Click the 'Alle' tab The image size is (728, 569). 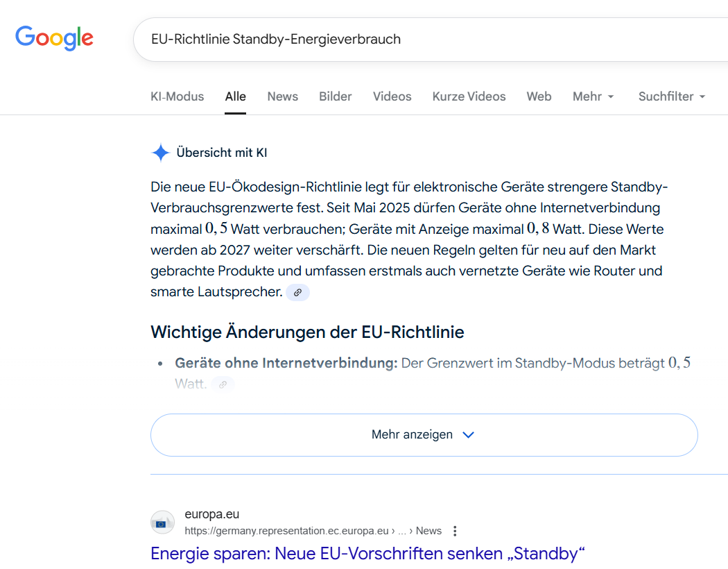click(x=235, y=96)
